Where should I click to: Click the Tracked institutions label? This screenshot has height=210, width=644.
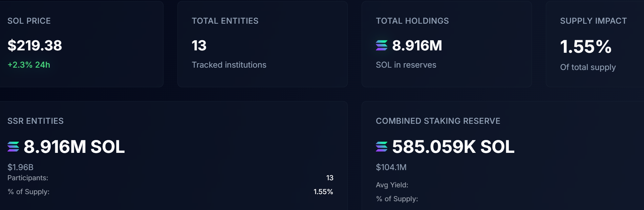pos(229,65)
